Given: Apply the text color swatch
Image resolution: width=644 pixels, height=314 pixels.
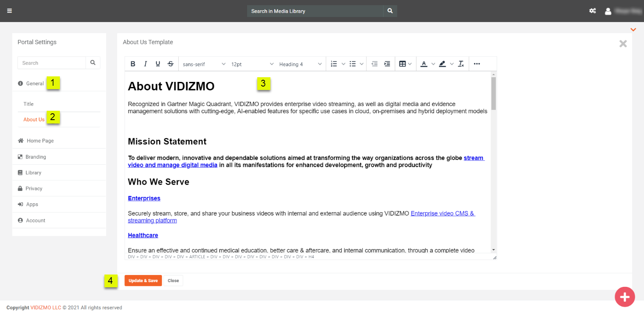Looking at the screenshot, I should [x=424, y=64].
